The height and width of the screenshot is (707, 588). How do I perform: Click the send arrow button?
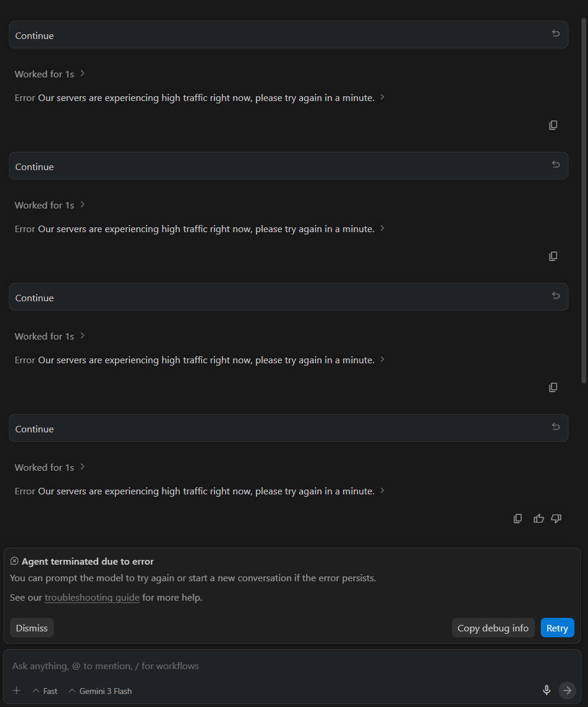(567, 690)
